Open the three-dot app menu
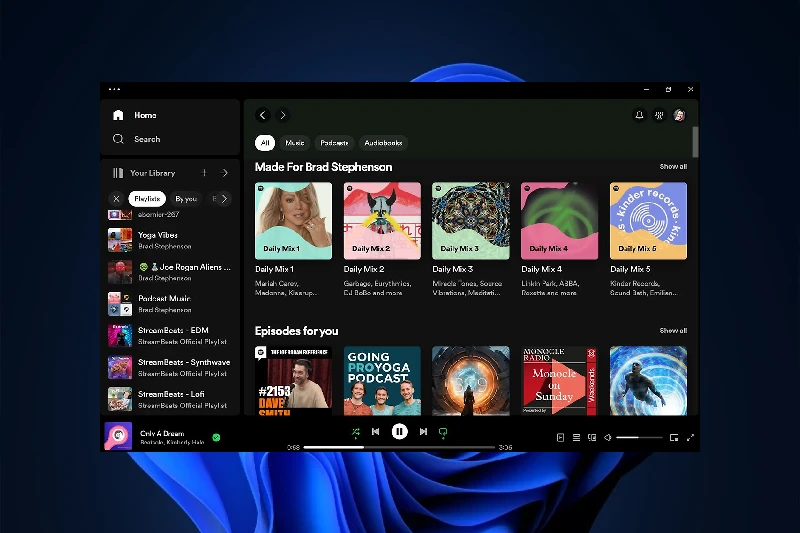The height and width of the screenshot is (533, 800). coord(114,89)
